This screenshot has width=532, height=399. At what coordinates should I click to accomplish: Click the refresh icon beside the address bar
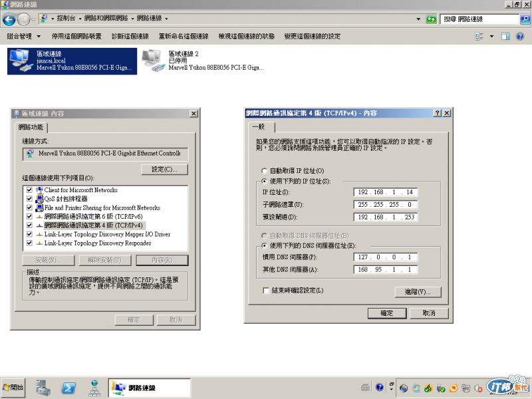[431, 19]
